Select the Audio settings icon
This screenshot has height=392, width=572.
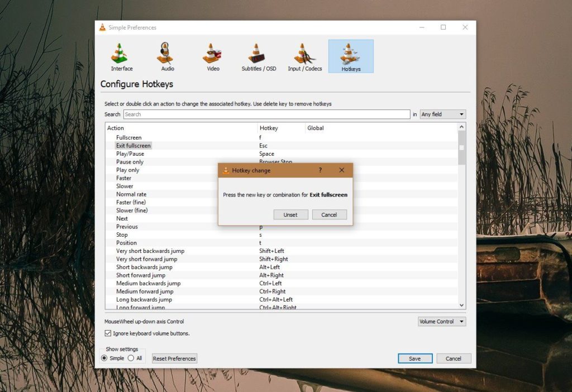click(x=166, y=55)
